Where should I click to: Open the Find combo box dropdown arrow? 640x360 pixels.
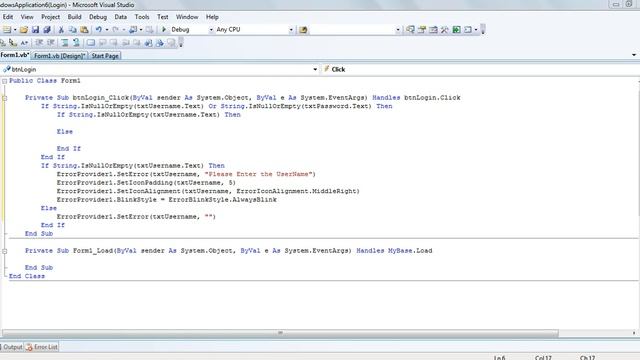(x=398, y=30)
